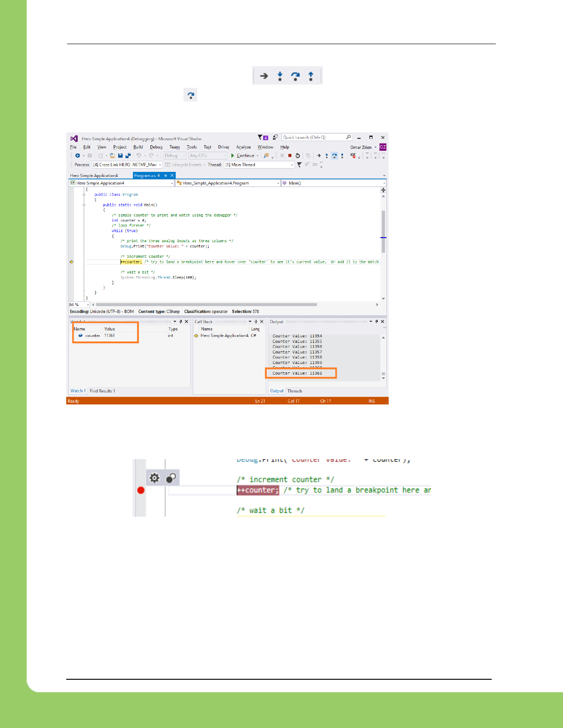
Task: Click the highlighted Step Over icon in Visual Studio toolbar
Action: tap(334, 156)
